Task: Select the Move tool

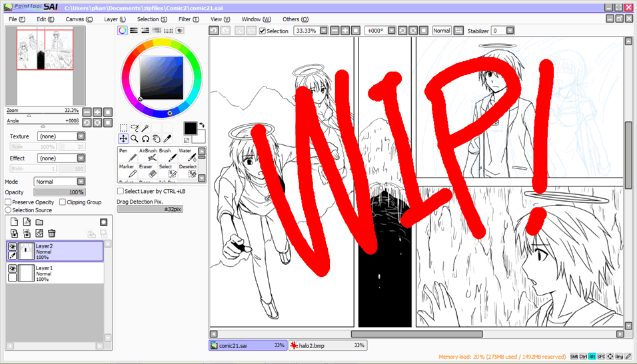Action: click(x=123, y=139)
